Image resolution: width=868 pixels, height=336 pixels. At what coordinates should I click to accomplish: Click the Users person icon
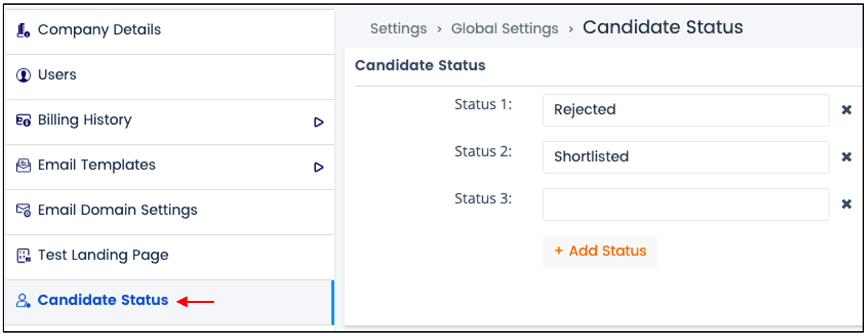pos(24,75)
